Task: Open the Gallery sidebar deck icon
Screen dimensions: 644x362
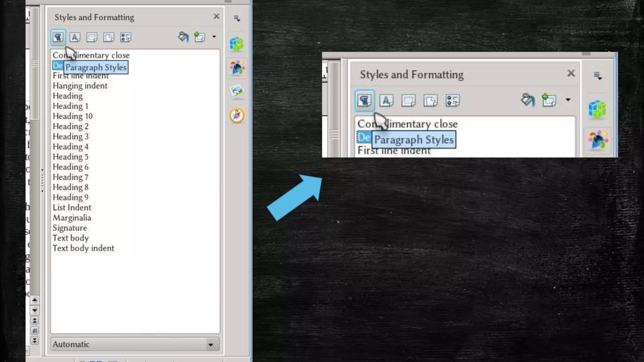Action: click(237, 91)
